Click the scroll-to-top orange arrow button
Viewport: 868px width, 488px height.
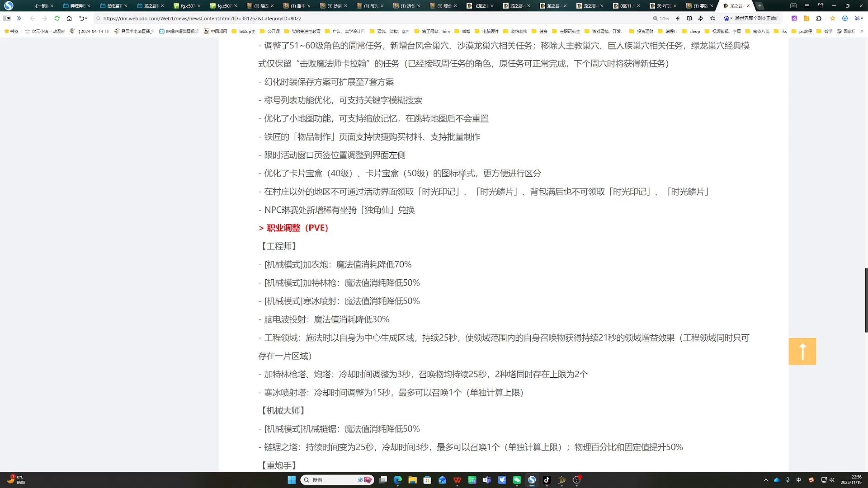click(x=802, y=352)
